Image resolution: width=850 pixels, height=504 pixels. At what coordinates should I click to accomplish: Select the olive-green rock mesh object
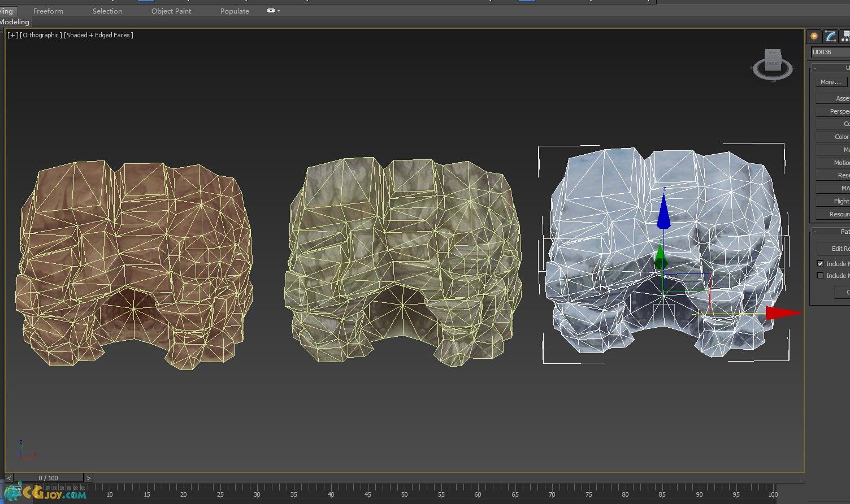403,262
